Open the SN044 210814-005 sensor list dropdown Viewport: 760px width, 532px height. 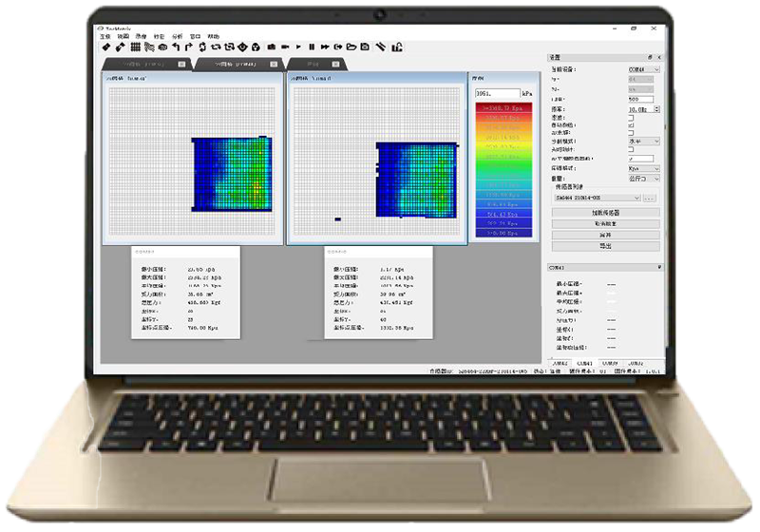tap(598, 198)
